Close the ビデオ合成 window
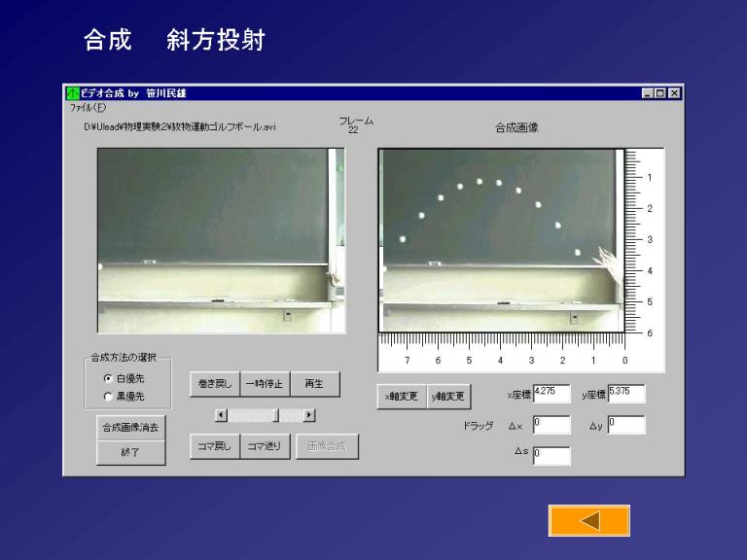This screenshot has width=747, height=560. pos(674,93)
